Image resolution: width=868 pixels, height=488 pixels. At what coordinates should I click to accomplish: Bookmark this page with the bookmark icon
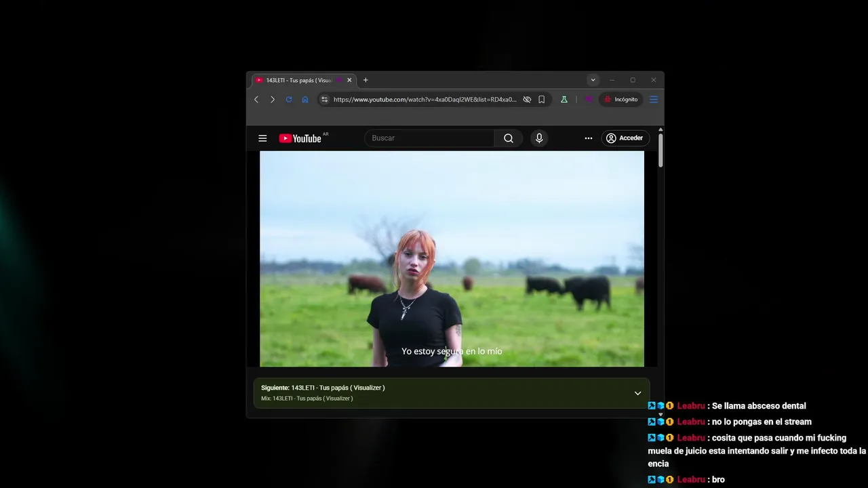point(542,100)
